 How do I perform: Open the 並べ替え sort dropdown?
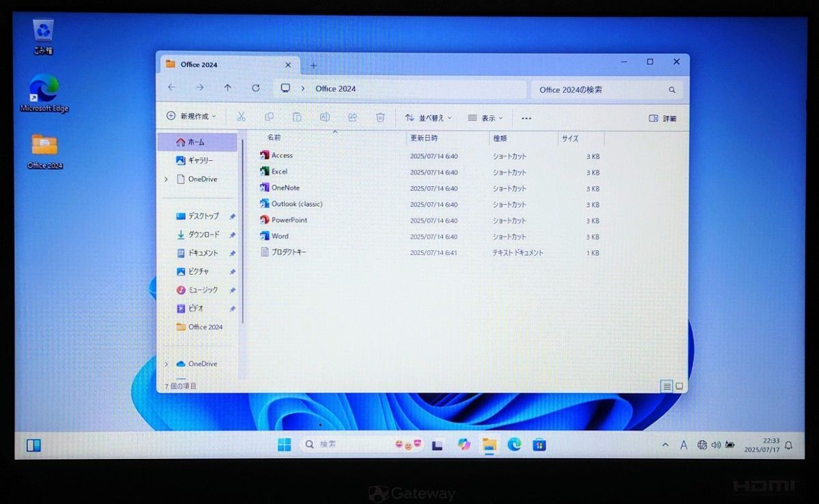429,118
